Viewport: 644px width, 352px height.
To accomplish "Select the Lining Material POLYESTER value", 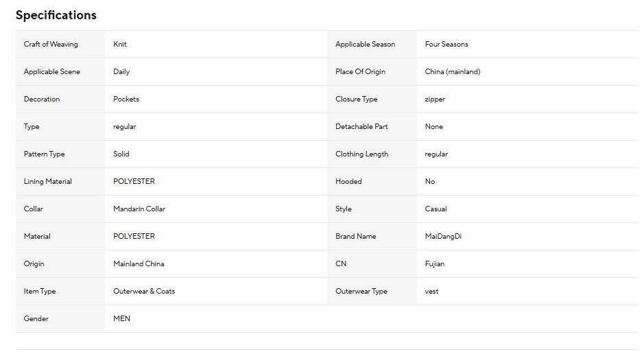I will (x=134, y=182).
